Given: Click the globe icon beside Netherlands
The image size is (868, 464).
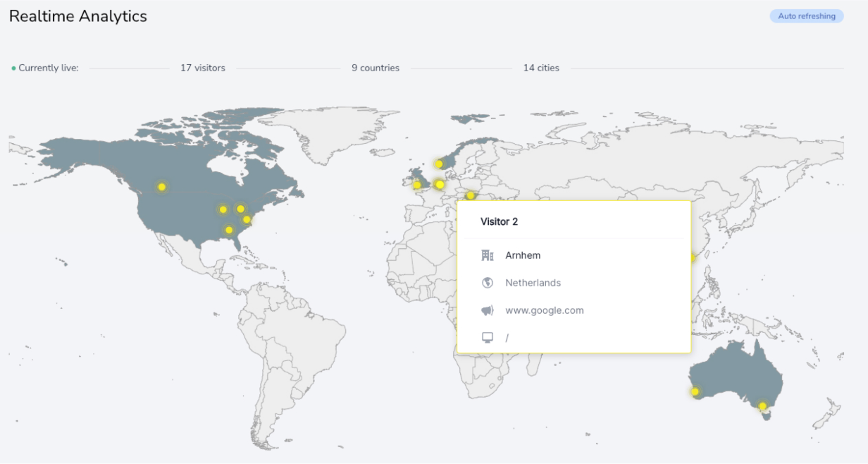Looking at the screenshot, I should (x=487, y=283).
